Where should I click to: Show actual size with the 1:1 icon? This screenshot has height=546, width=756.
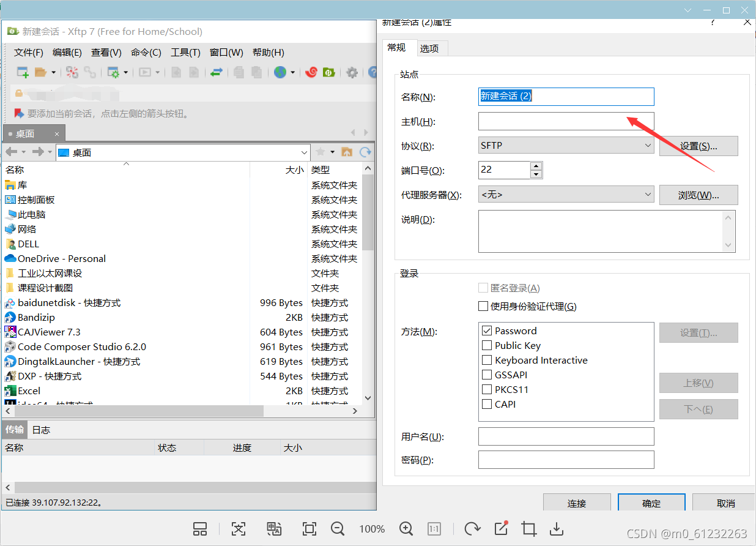pyautogui.click(x=434, y=529)
